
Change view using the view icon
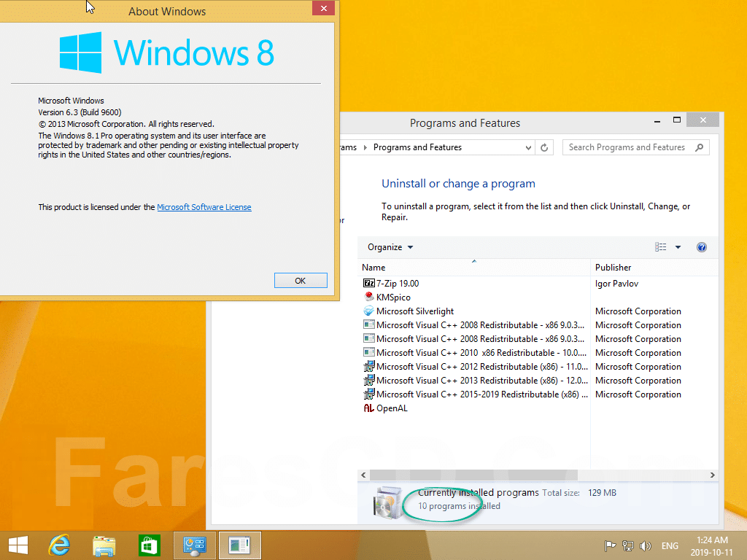pos(661,247)
